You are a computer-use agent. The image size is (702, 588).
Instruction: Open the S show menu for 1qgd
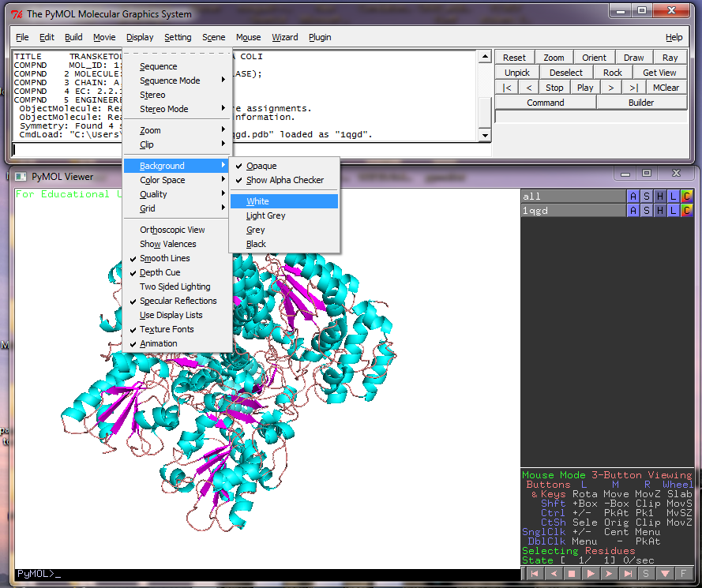click(x=647, y=211)
